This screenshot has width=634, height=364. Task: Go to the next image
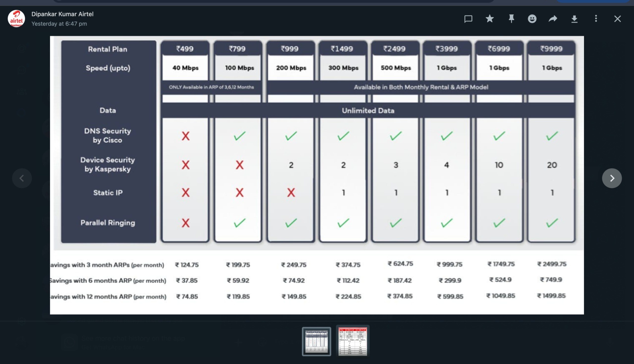[x=612, y=178]
